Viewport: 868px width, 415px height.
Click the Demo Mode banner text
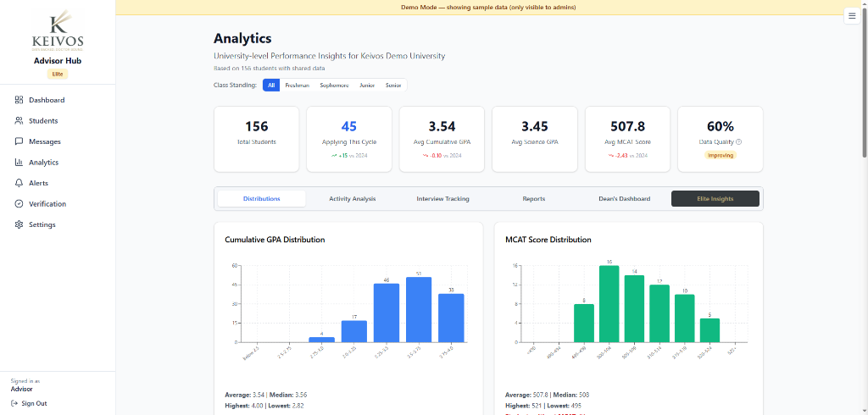tap(488, 7)
